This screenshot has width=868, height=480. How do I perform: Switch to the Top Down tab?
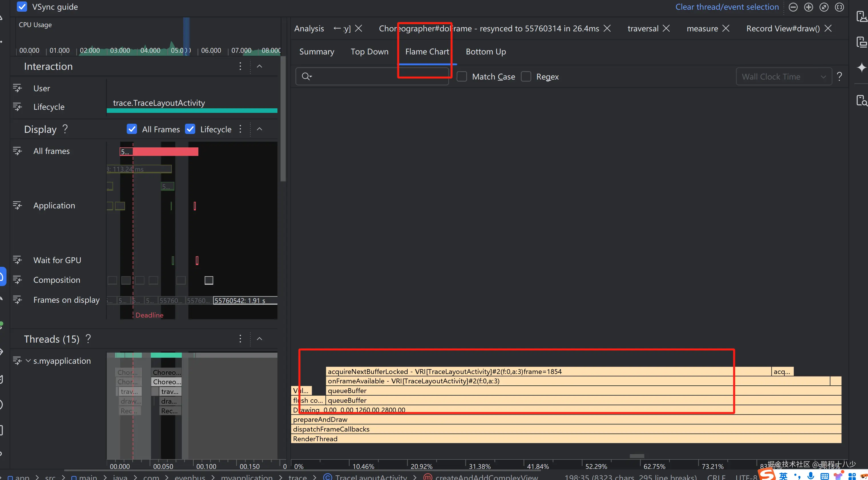click(369, 52)
